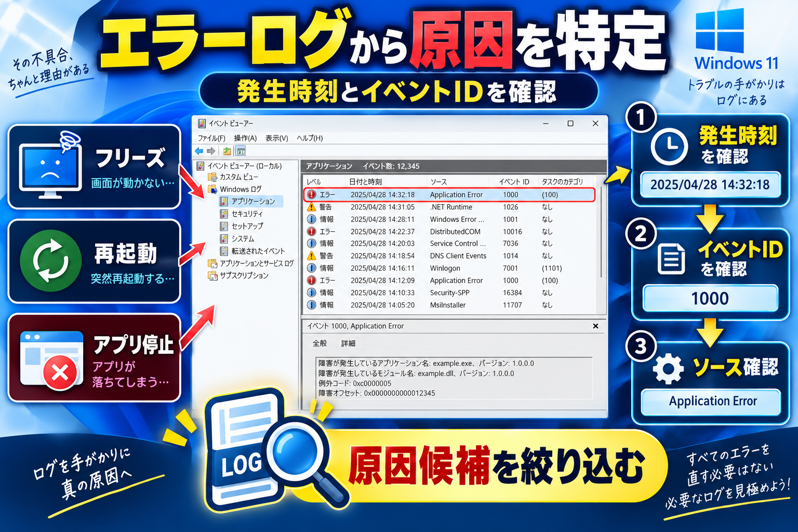Select the DNS Client Events source cell

458,256
